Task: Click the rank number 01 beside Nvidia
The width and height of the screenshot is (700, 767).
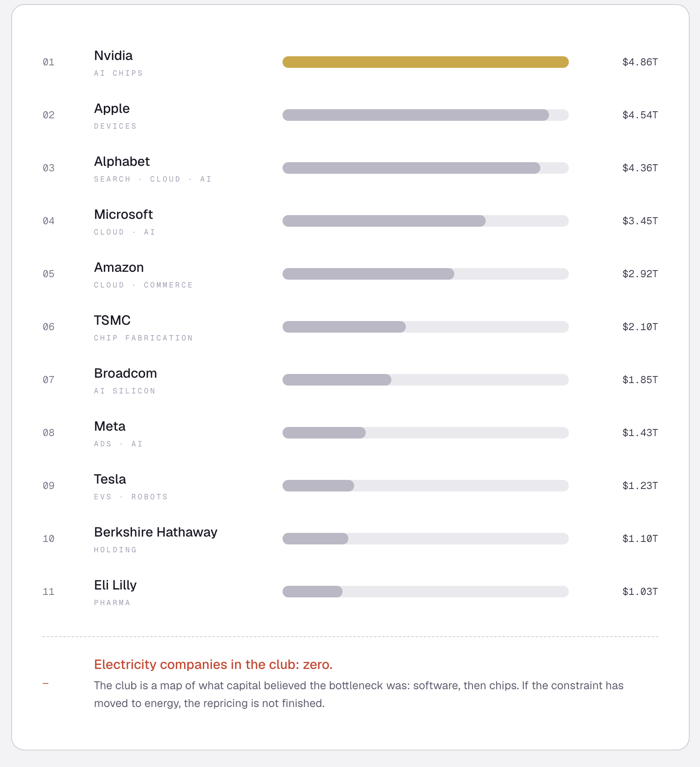Action: [49, 62]
